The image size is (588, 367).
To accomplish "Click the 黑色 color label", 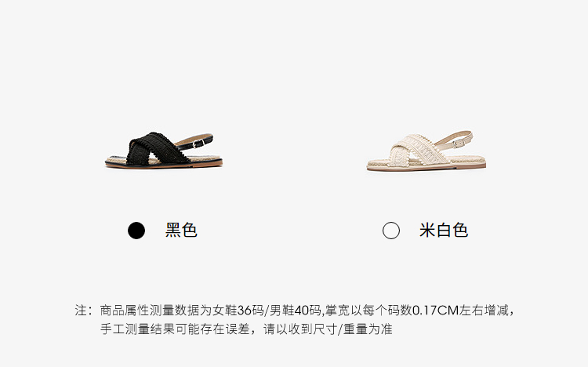I will [181, 230].
